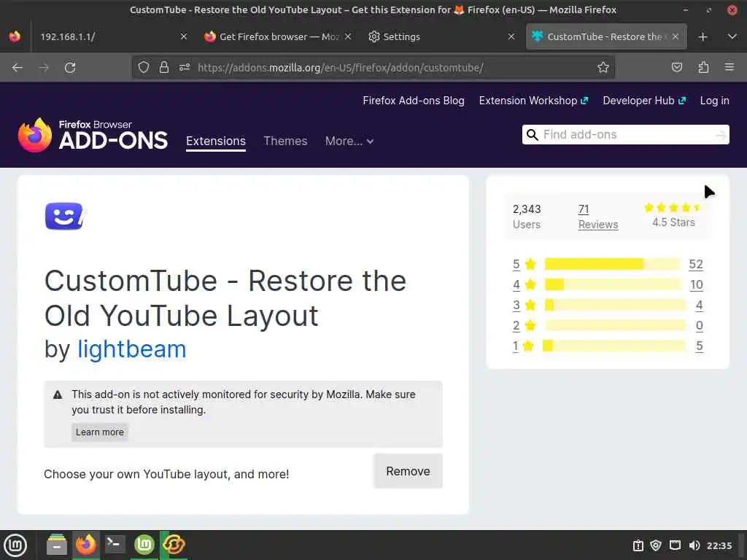Open the network tray icon
The height and width of the screenshot is (560, 747).
pos(675,545)
